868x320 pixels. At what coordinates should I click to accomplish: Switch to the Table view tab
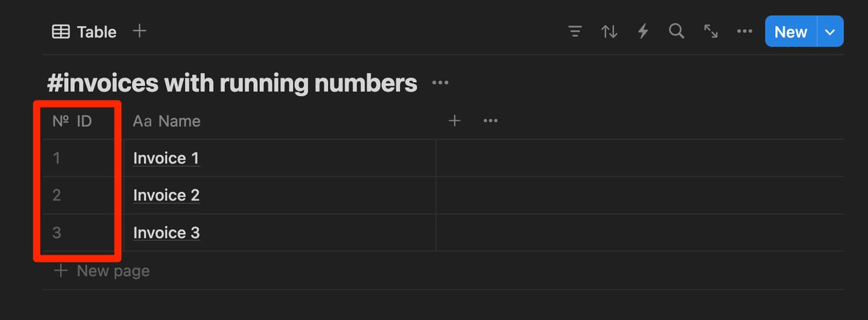pos(85,32)
